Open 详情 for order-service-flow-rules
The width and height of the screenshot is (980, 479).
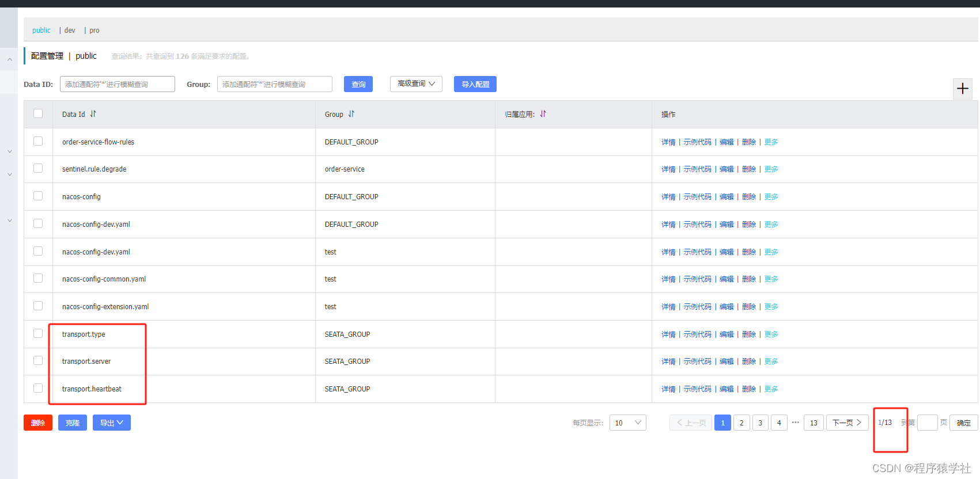668,142
